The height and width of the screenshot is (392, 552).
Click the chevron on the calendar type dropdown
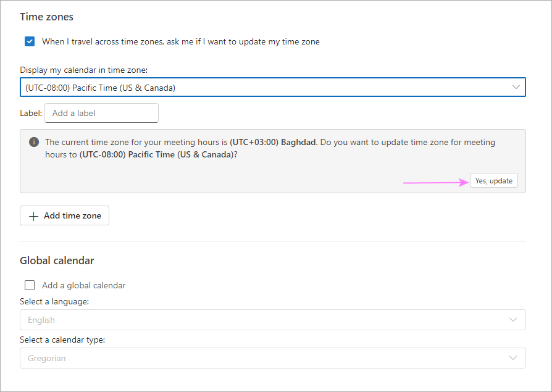point(513,358)
